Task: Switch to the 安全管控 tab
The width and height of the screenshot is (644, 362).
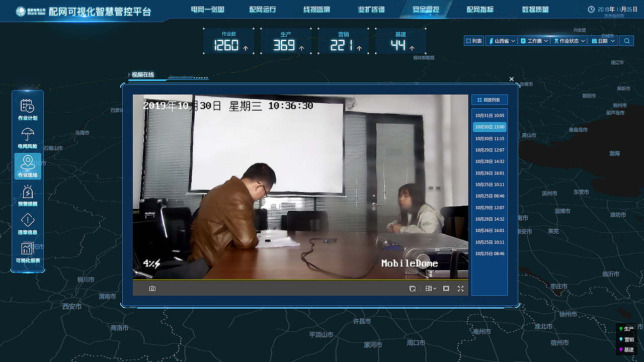Action: point(426,10)
